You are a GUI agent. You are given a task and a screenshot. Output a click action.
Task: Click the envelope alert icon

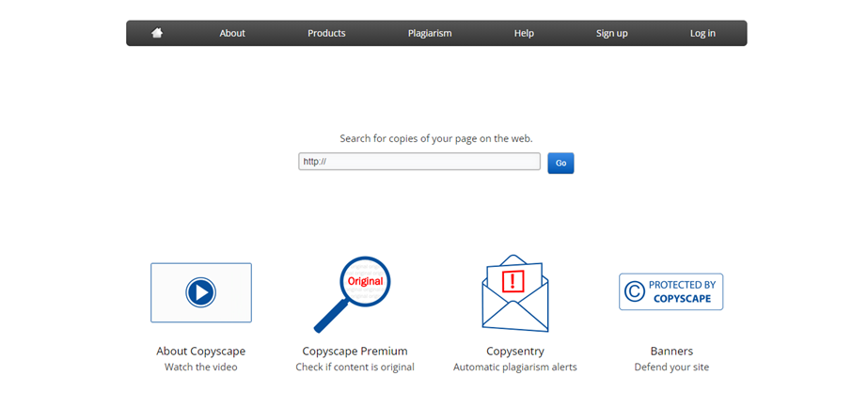pos(514,292)
